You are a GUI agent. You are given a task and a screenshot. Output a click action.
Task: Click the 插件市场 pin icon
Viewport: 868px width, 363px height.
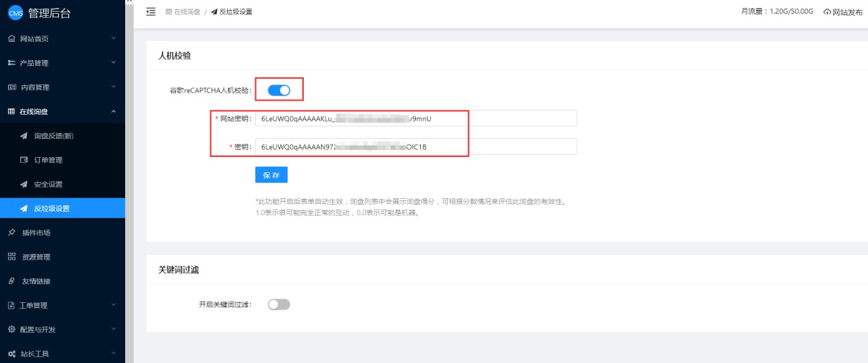point(11,232)
